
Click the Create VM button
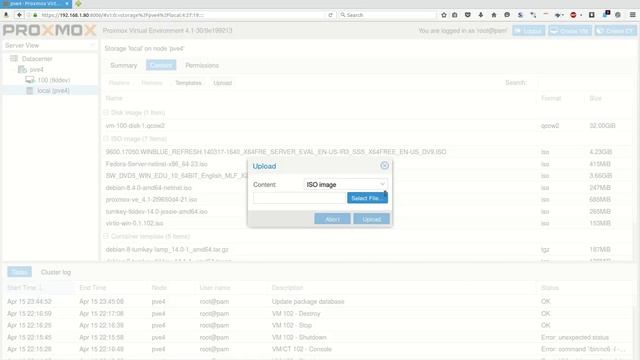click(570, 31)
